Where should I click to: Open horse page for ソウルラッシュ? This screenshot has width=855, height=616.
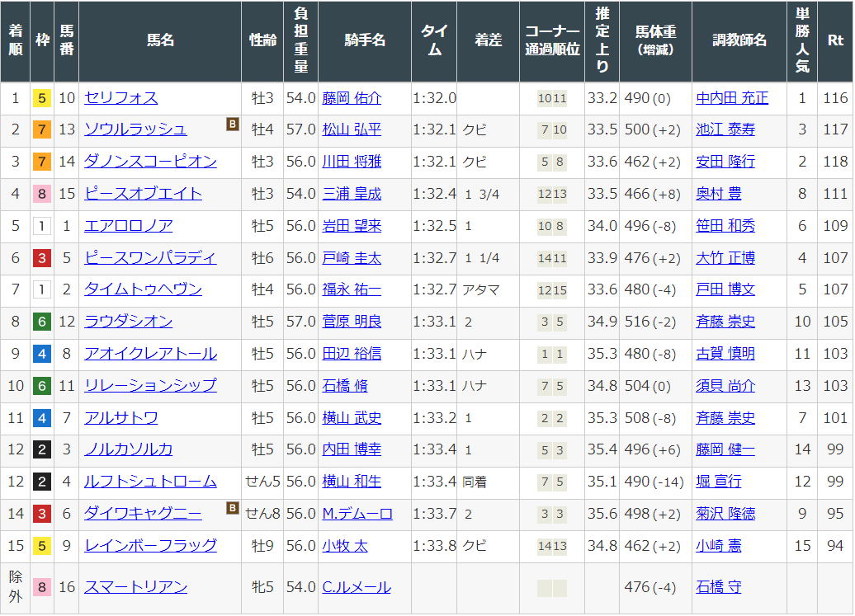click(135, 129)
